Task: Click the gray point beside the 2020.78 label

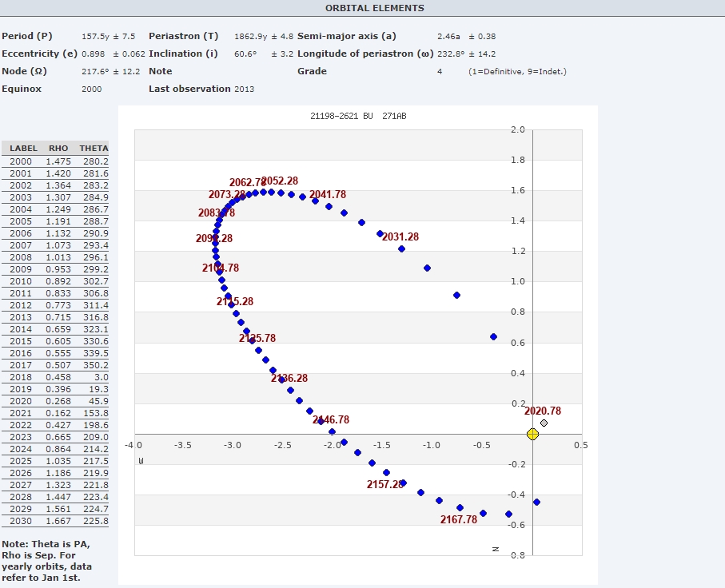Action: 544,423
